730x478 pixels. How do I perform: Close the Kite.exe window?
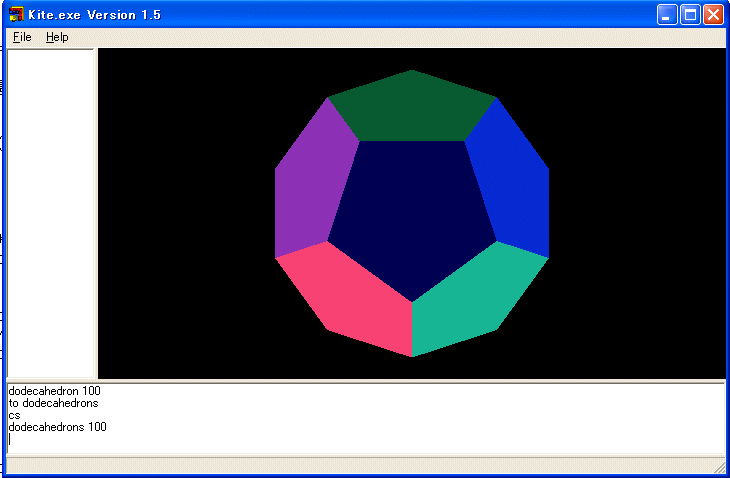713,15
